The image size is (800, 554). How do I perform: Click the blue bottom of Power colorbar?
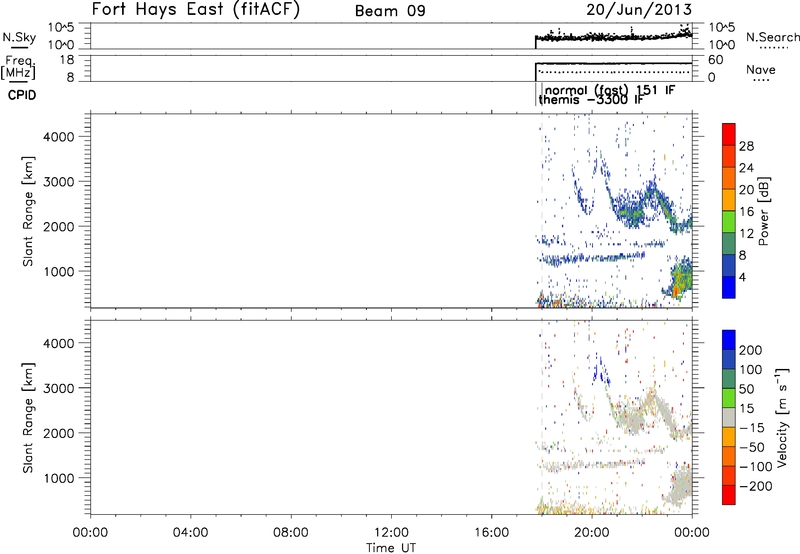[x=729, y=287]
